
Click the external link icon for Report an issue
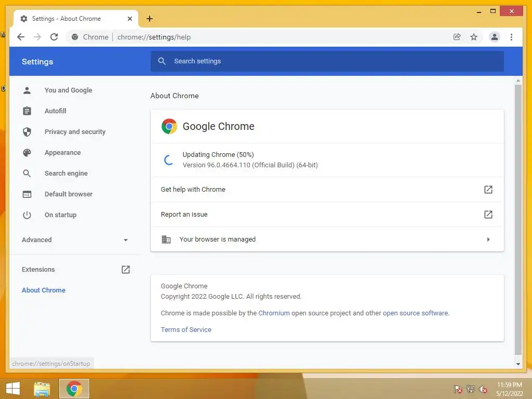[x=488, y=215]
